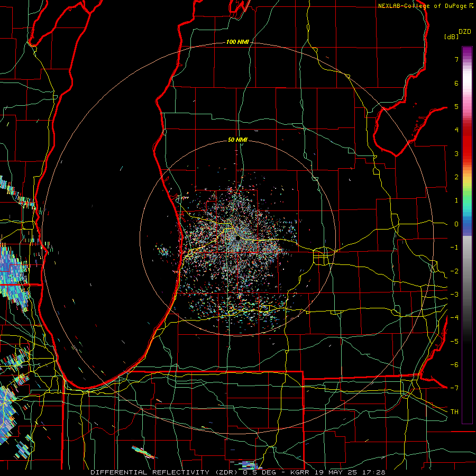Click the KGRR radar site black dot

238,239
